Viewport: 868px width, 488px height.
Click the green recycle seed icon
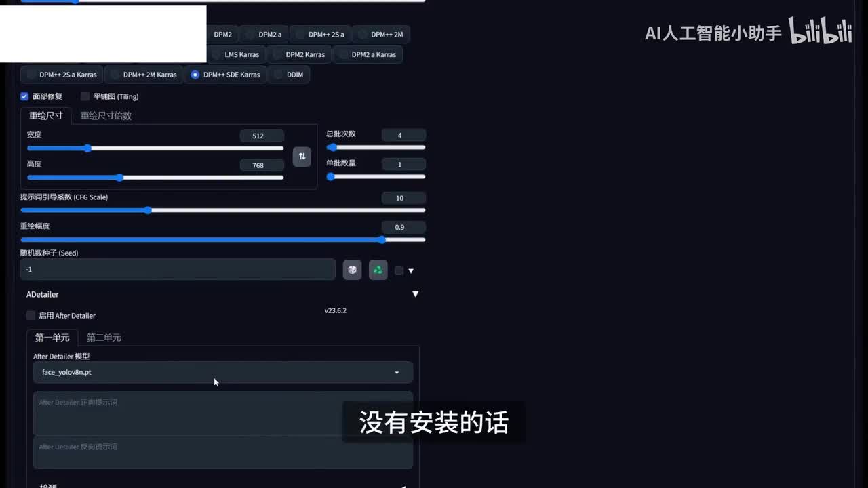click(x=378, y=270)
